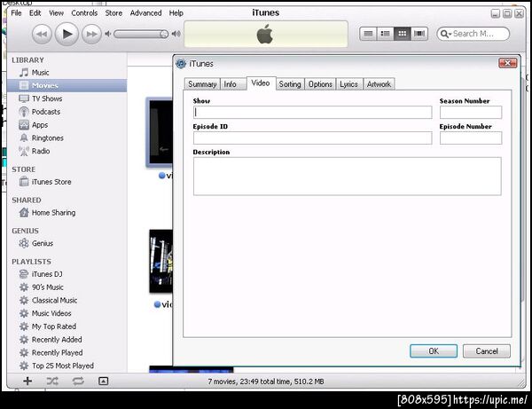
Task: Switch to the Sorting tab
Action: point(290,84)
